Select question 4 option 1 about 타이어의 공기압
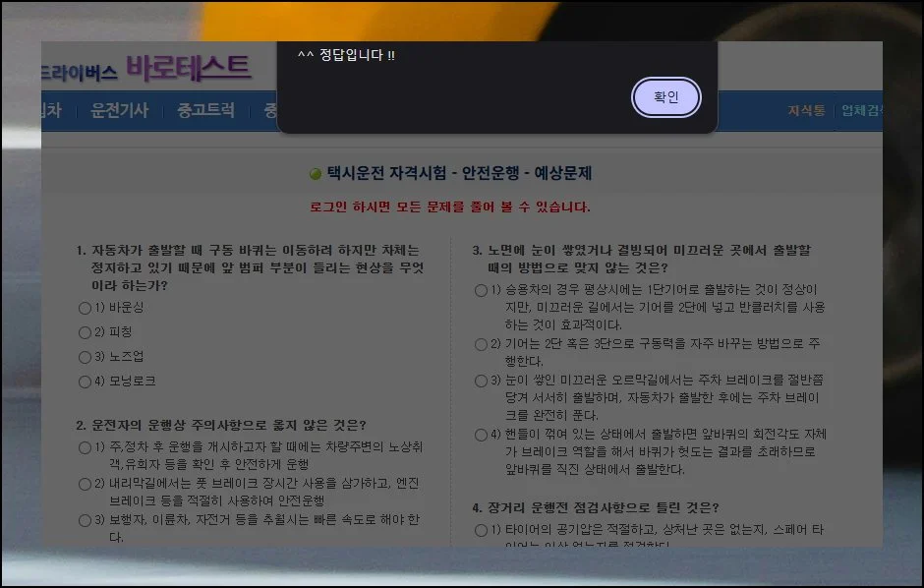The width and height of the screenshot is (924, 588). click(481, 531)
